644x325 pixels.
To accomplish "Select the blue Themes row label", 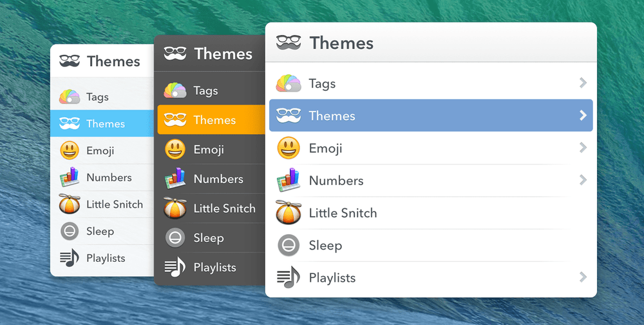I will click(x=332, y=115).
